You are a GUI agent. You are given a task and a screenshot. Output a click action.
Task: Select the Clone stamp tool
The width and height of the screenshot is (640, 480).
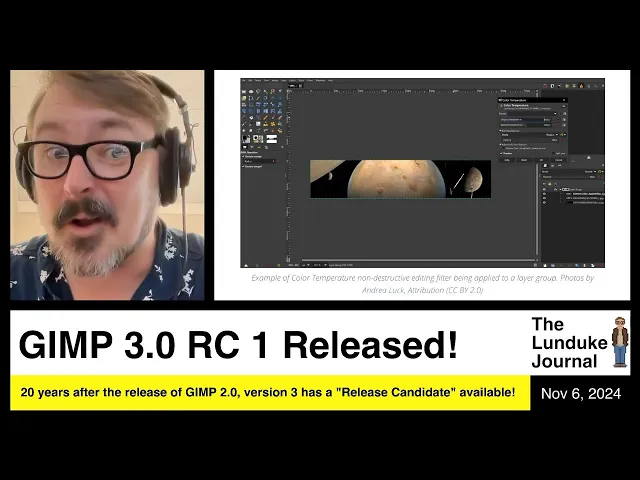266,124
